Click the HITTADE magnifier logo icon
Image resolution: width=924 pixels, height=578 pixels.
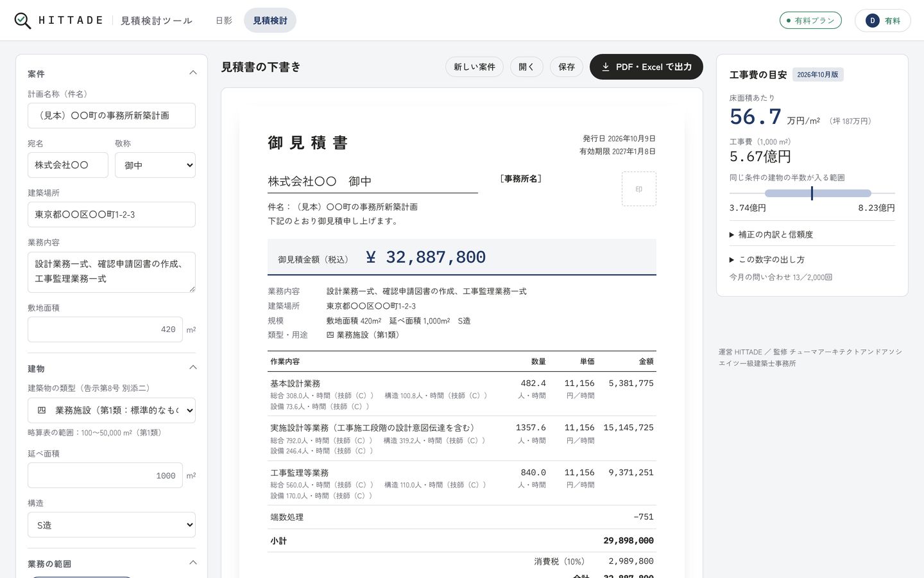coord(22,21)
